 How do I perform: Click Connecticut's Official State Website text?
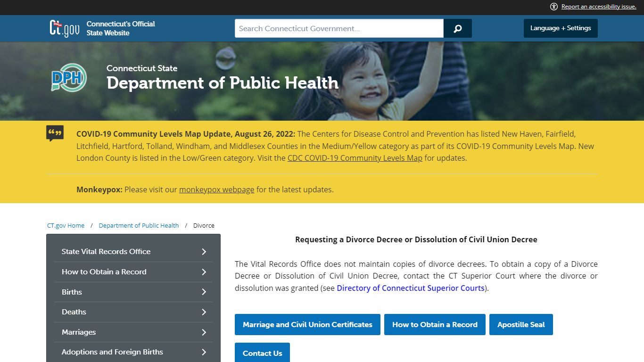pos(121,28)
